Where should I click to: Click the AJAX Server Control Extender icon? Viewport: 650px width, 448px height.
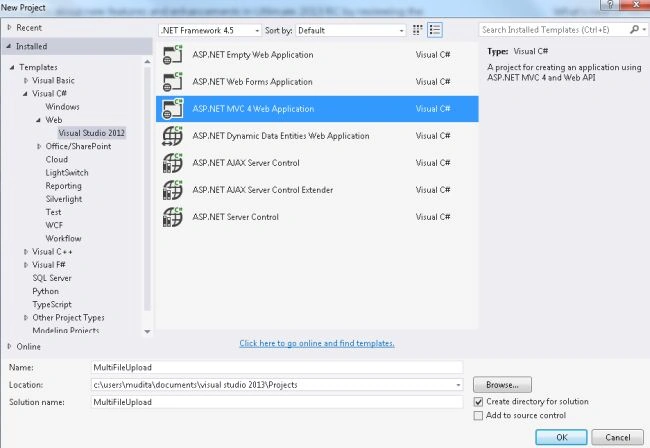(x=172, y=190)
